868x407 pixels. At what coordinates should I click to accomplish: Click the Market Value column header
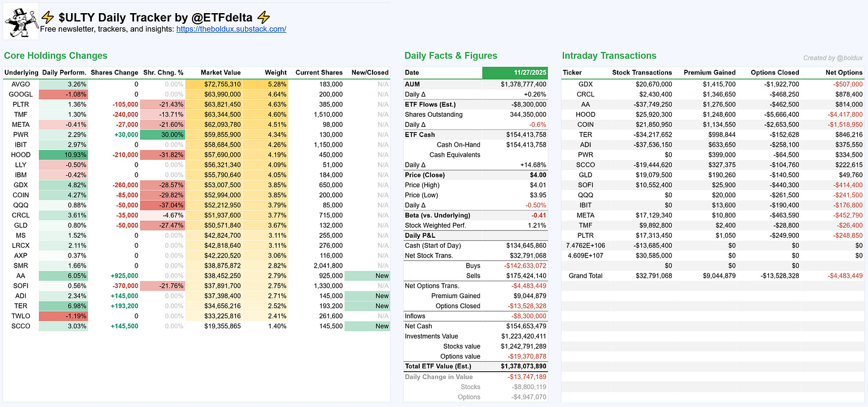click(221, 73)
